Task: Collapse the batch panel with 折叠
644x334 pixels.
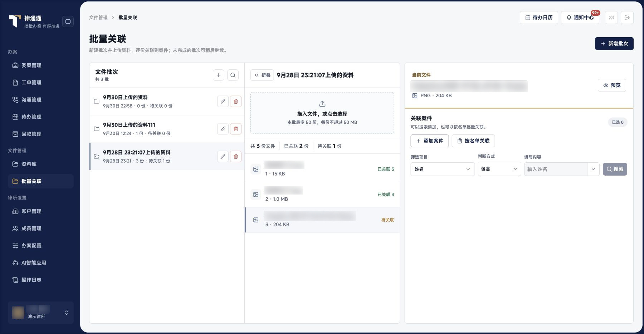Action: [262, 75]
